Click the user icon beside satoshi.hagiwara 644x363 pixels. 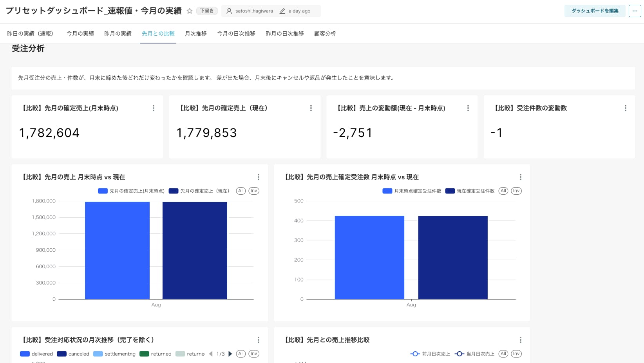[229, 11]
